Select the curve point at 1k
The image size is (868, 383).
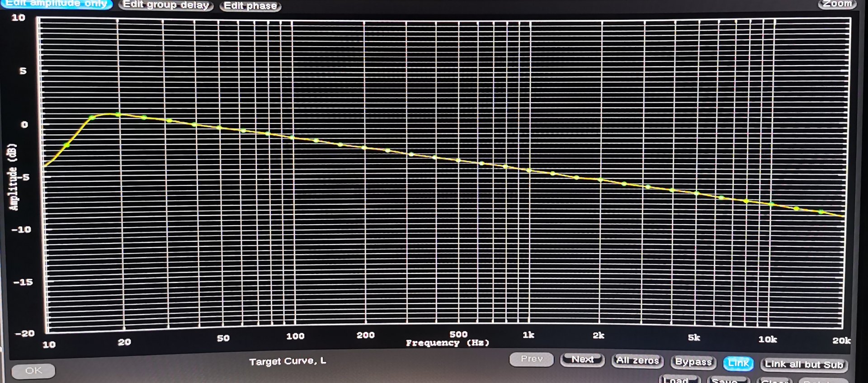click(529, 170)
